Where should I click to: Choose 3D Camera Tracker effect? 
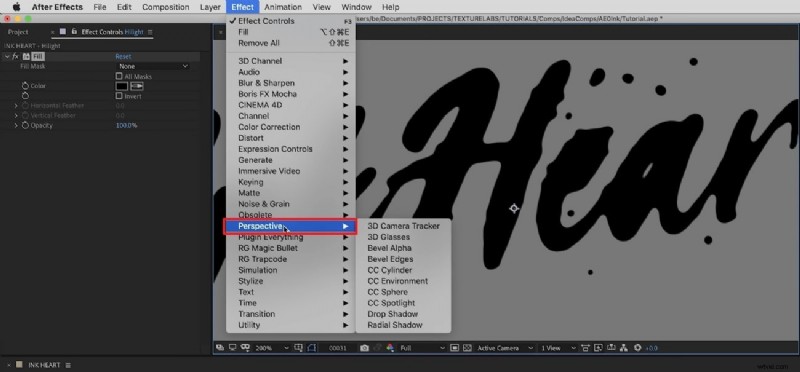coord(403,226)
